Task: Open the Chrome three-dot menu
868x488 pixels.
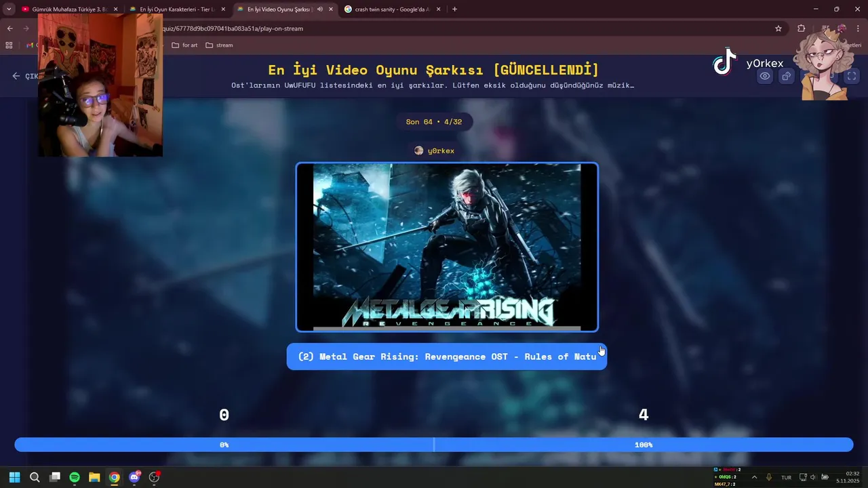Action: pos(858,28)
